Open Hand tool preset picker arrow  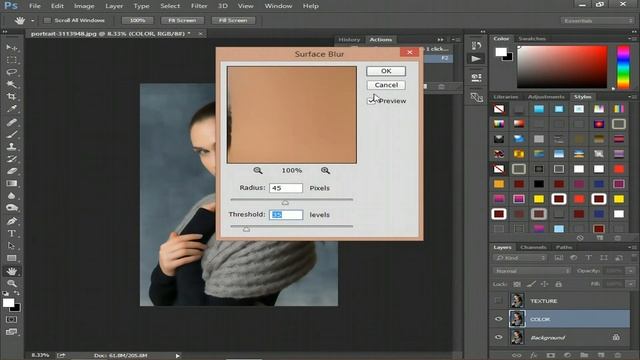32,20
